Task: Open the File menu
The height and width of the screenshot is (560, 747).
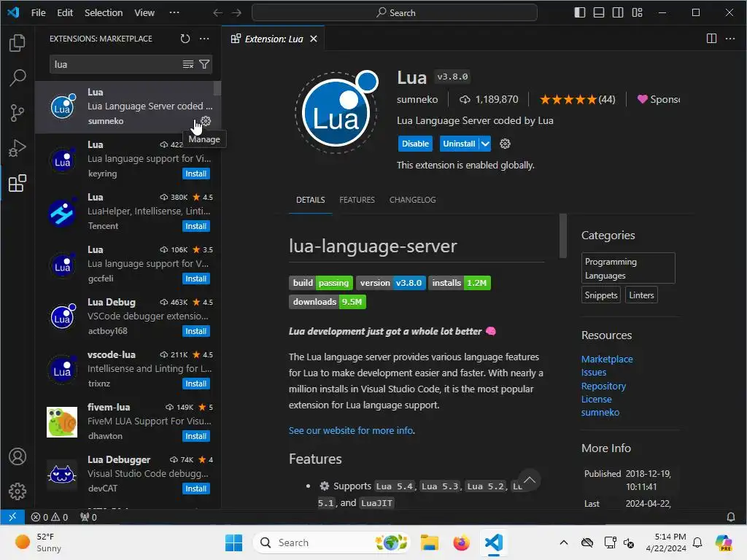Action: point(38,12)
